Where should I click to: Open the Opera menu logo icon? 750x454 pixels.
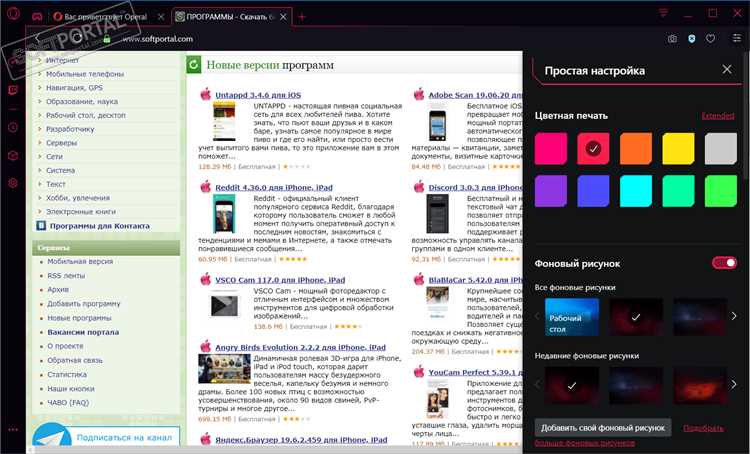coord(13,16)
